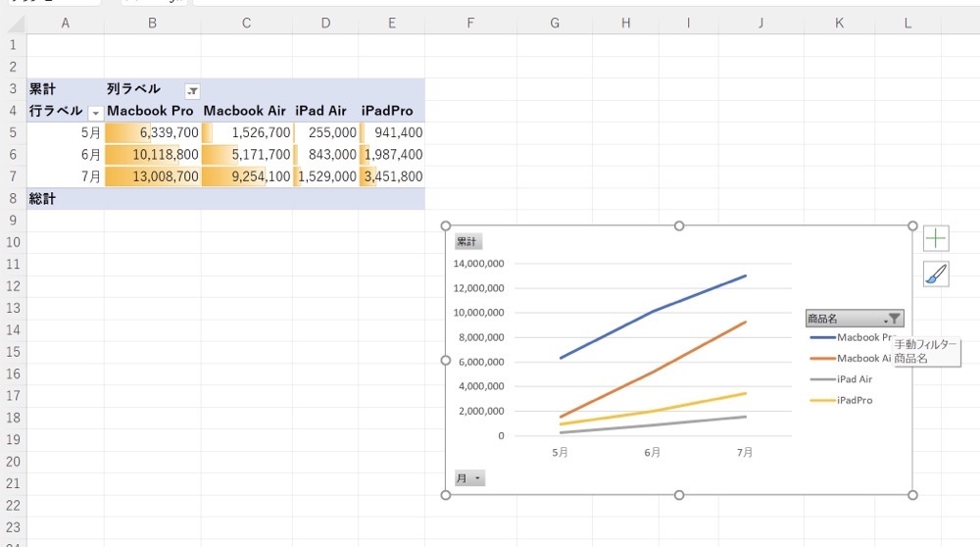Click Macbook Pro column heading cell
The height and width of the screenshot is (547, 980).
(153, 111)
